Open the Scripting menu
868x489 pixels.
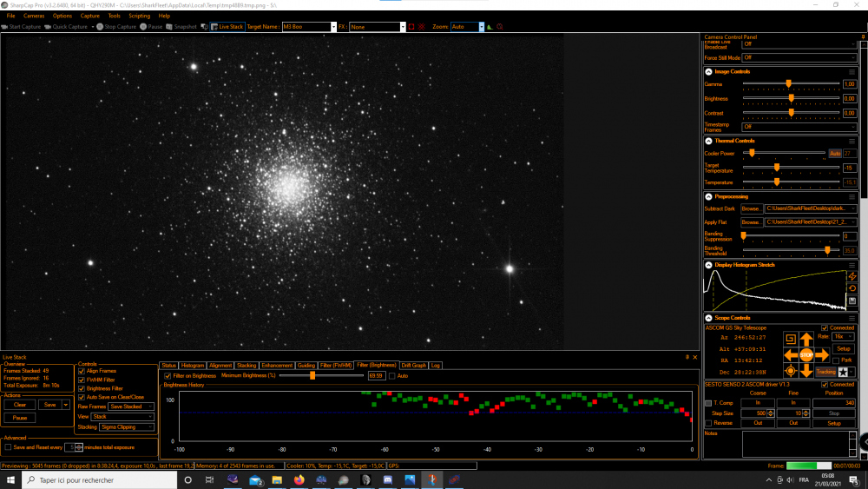139,16
